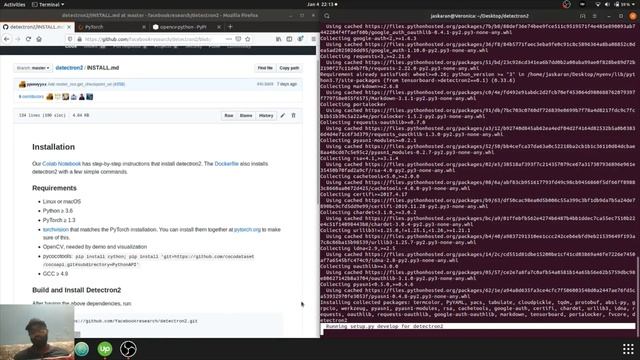The width and height of the screenshot is (640, 360).
Task: Open the clock and calendar menu
Action: (321, 4)
